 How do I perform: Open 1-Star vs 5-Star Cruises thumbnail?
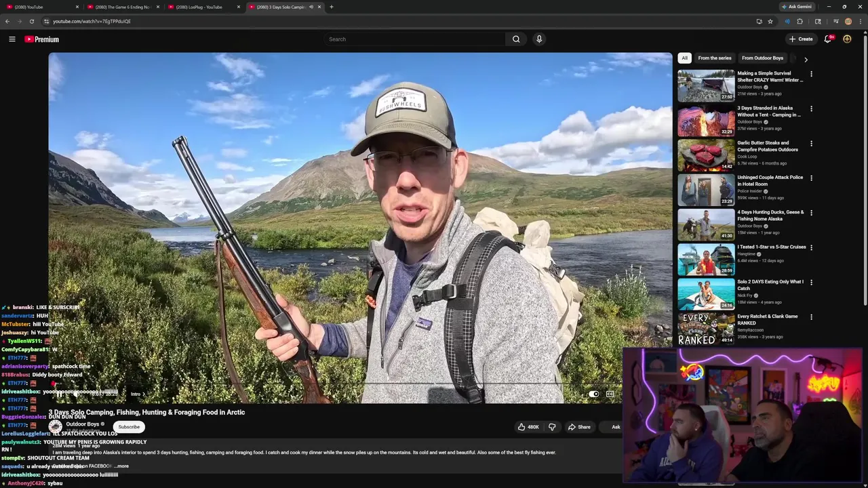(706, 259)
